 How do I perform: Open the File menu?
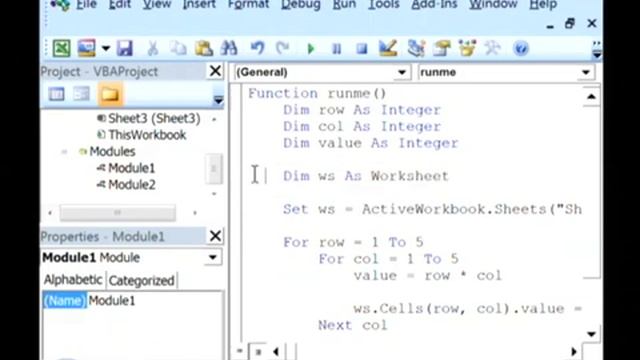87,4
